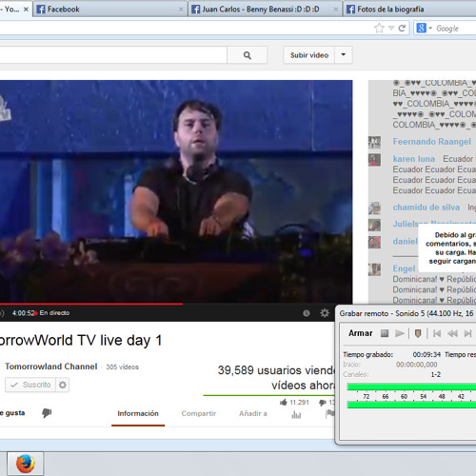
Task: Click the play button in Grabar remoto
Action: (400, 333)
